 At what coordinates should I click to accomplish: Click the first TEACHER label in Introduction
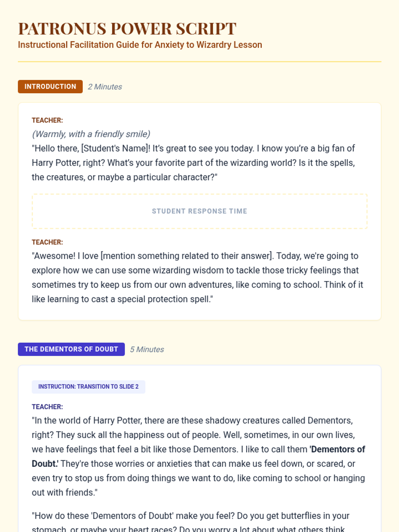(x=47, y=120)
